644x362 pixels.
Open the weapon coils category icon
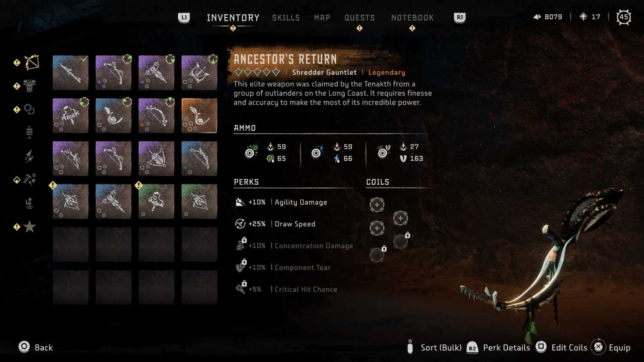coord(29,109)
